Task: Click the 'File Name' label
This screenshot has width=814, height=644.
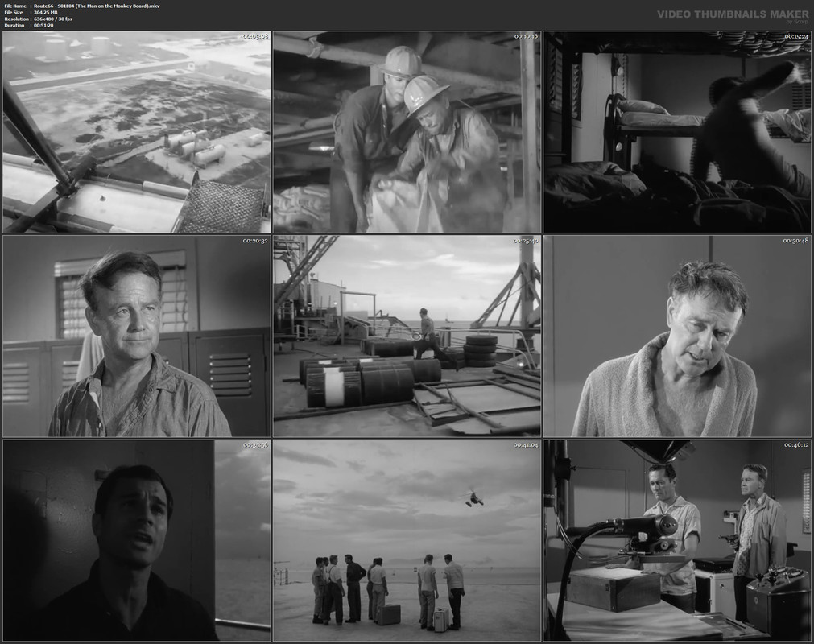Action: tap(15, 6)
